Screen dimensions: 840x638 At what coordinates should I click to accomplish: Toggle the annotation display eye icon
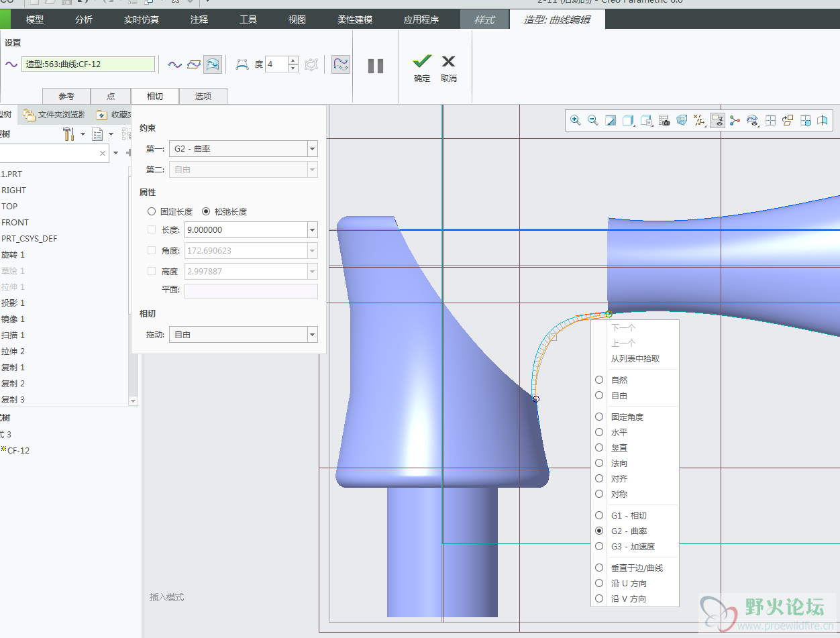click(x=717, y=120)
